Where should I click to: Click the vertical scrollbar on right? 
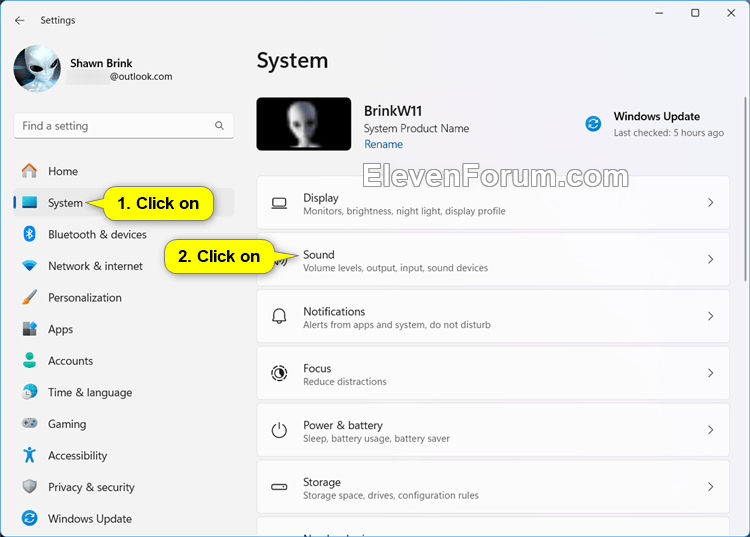pyautogui.click(x=745, y=188)
